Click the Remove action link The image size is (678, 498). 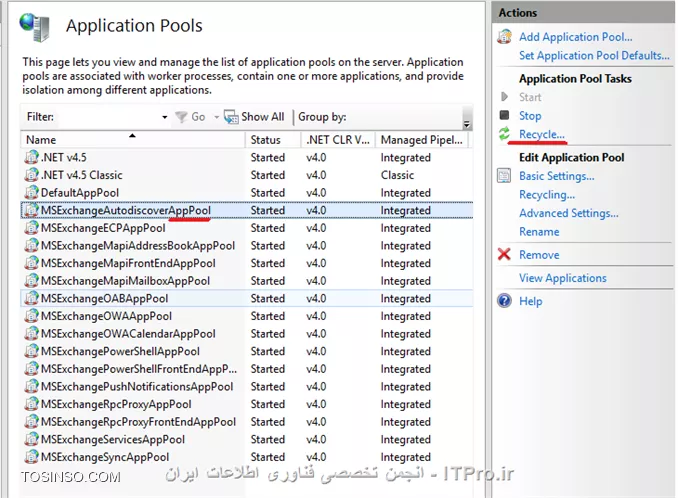click(539, 255)
